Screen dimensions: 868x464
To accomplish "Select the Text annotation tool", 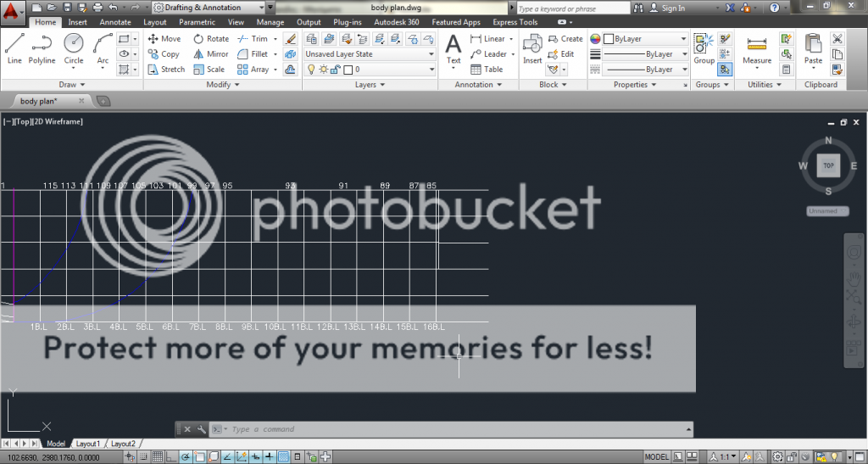I will (453, 48).
